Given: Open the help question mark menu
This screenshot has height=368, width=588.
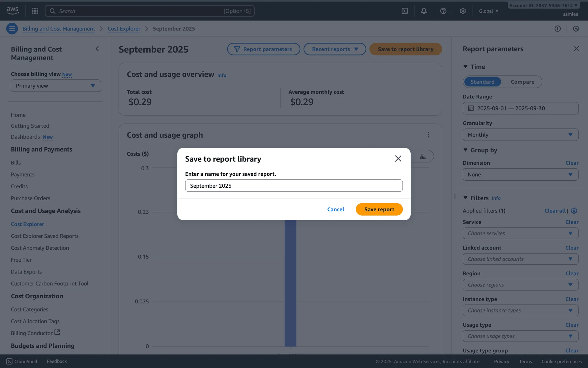Looking at the screenshot, I should [443, 11].
